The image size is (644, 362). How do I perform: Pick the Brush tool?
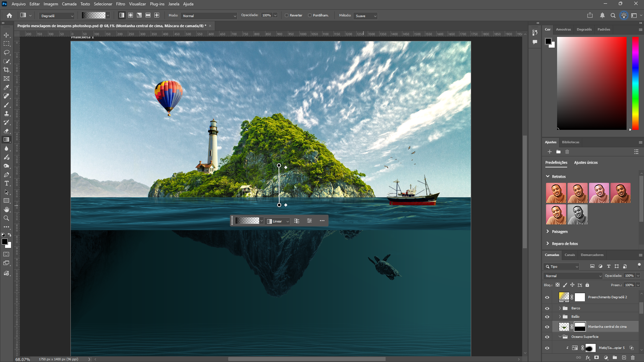point(6,105)
